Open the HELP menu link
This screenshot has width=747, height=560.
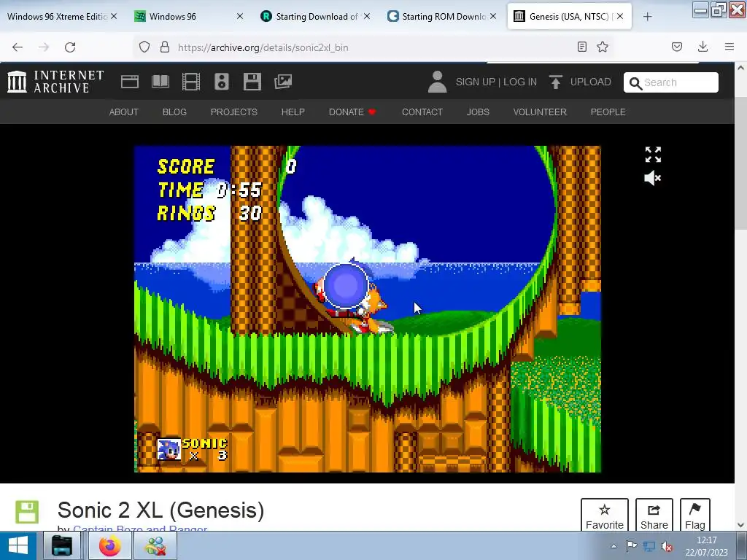pos(293,112)
